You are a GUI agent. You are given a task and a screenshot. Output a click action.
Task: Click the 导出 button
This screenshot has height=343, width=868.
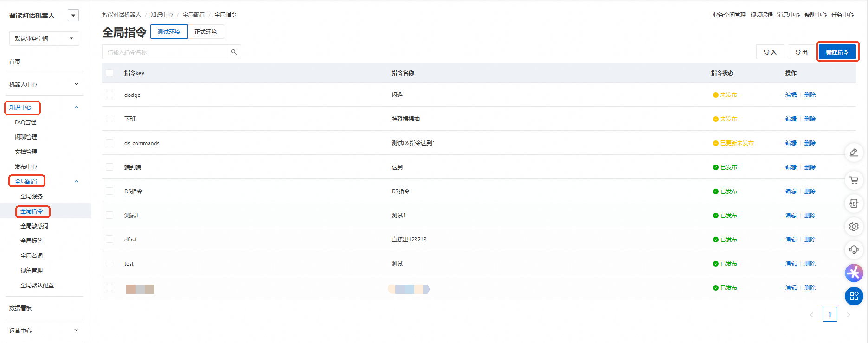click(x=802, y=52)
